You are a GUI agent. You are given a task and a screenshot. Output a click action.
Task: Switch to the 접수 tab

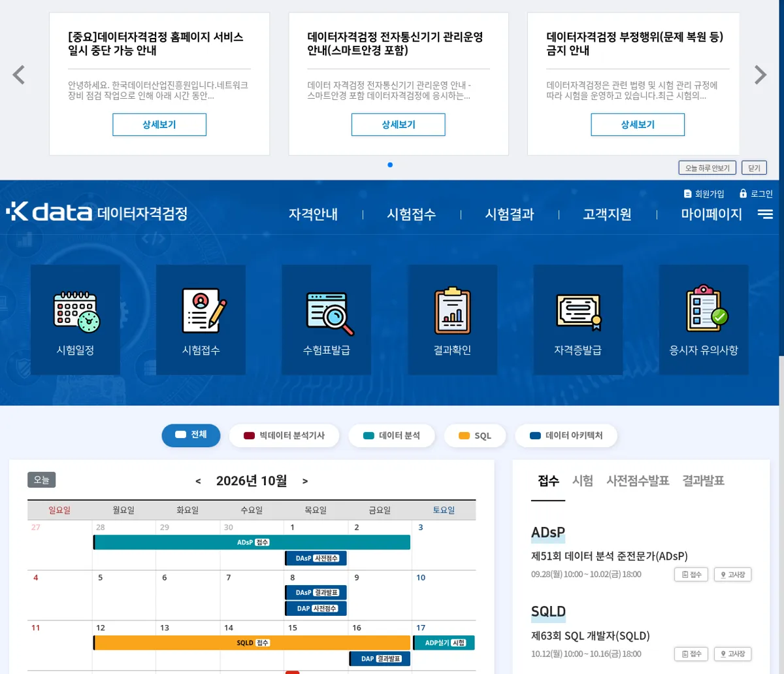click(548, 481)
